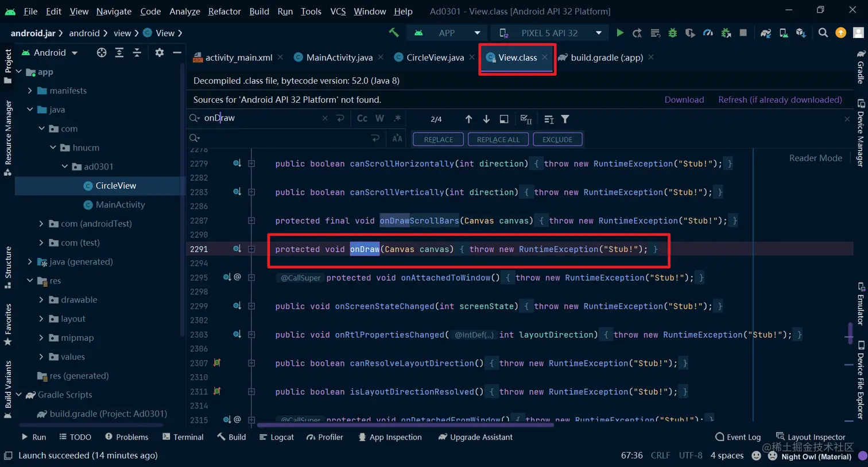Expand the drawable folder
This screenshot has width=868, height=467.
coord(41,300)
